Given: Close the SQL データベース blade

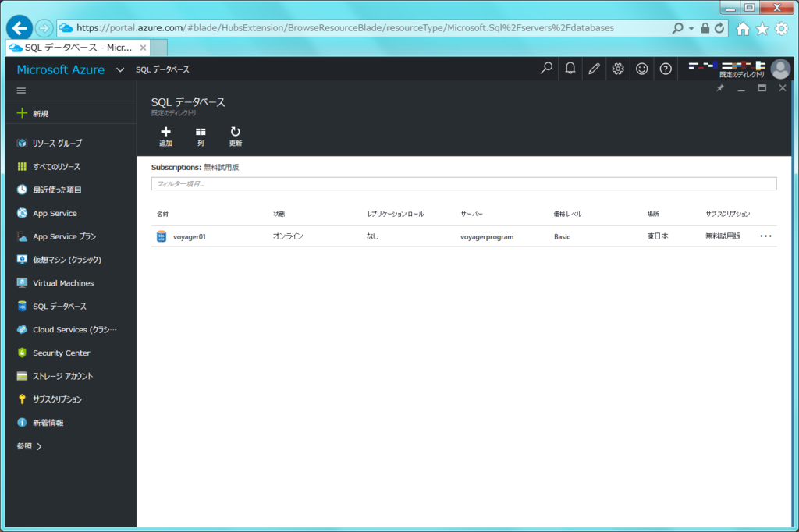Looking at the screenshot, I should click(x=783, y=88).
